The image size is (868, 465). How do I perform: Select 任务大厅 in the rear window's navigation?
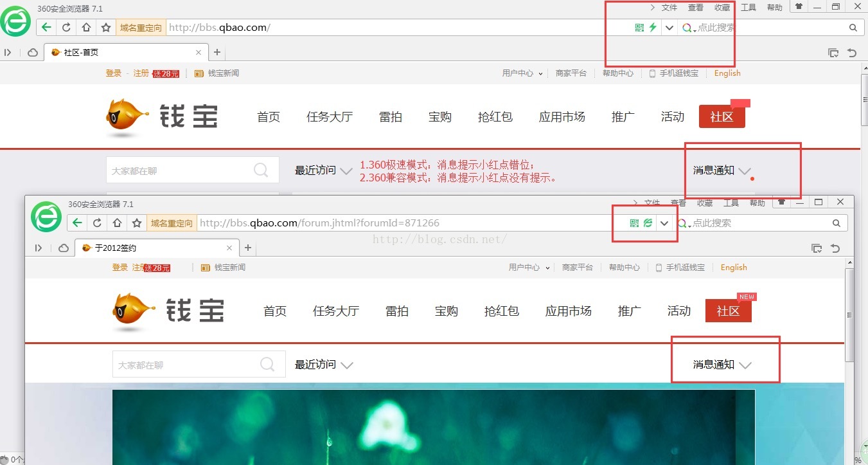point(330,117)
